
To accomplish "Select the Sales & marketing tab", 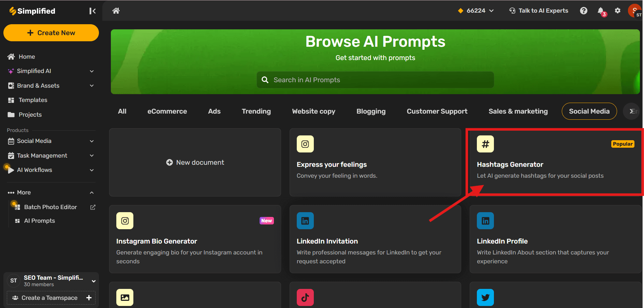I will click(518, 111).
